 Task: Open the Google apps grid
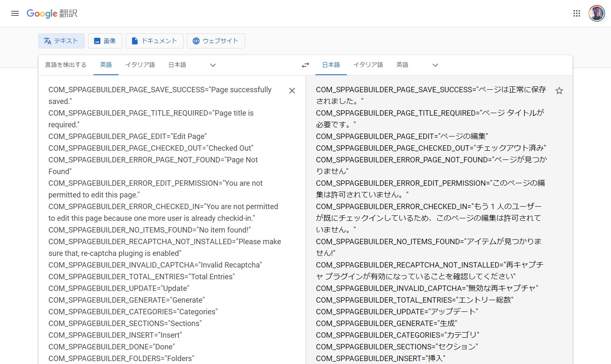(577, 13)
